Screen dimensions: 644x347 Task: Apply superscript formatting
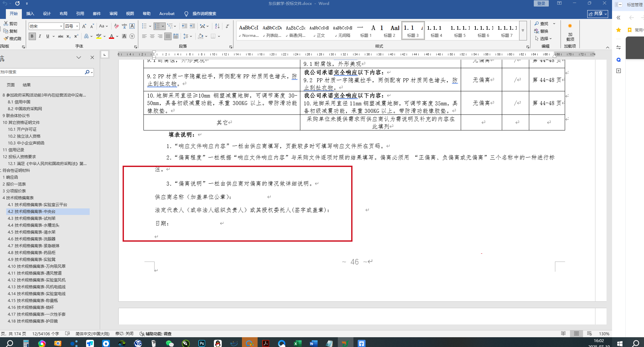click(x=76, y=36)
